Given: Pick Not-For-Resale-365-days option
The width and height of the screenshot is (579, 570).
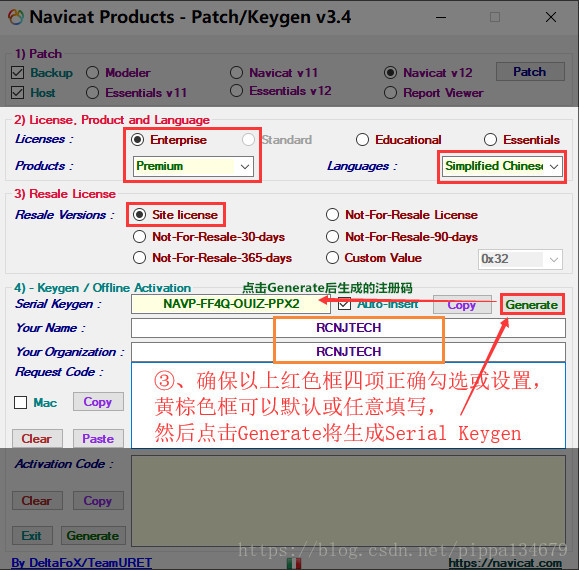Looking at the screenshot, I should coord(139,257).
